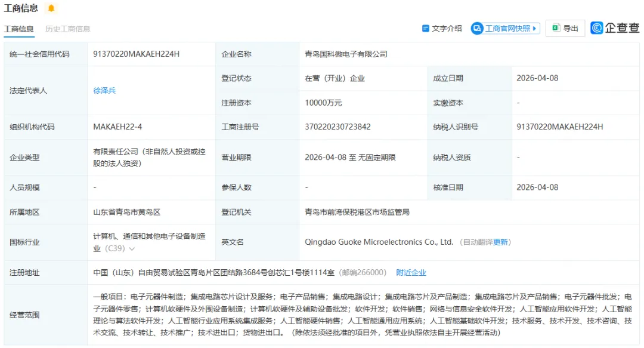Click the 组织机构代码 label

tap(32, 127)
